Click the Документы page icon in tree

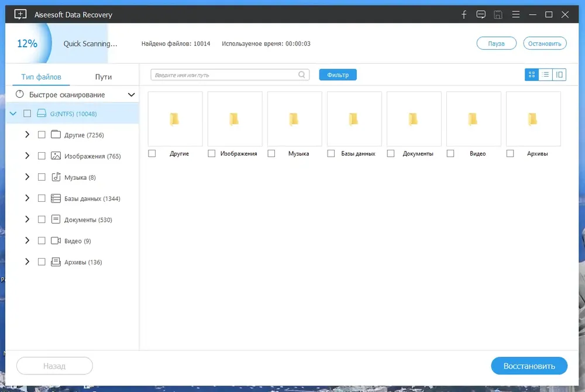[56, 219]
